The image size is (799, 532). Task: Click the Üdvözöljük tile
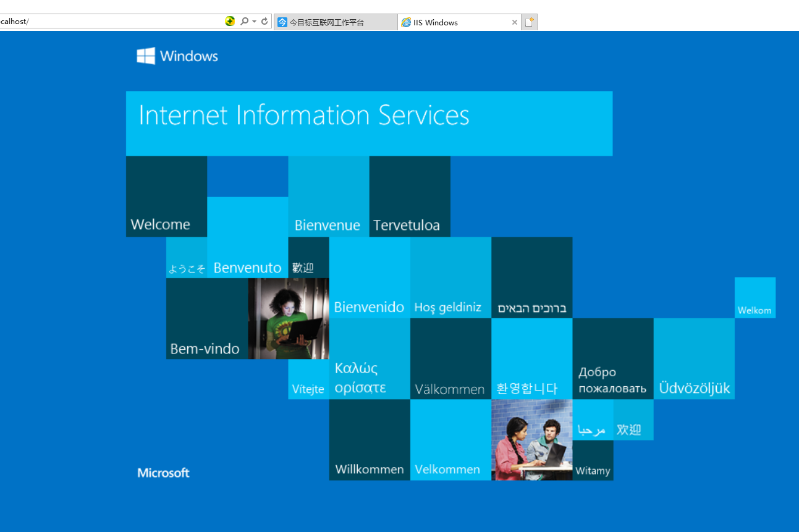pyautogui.click(x=694, y=359)
